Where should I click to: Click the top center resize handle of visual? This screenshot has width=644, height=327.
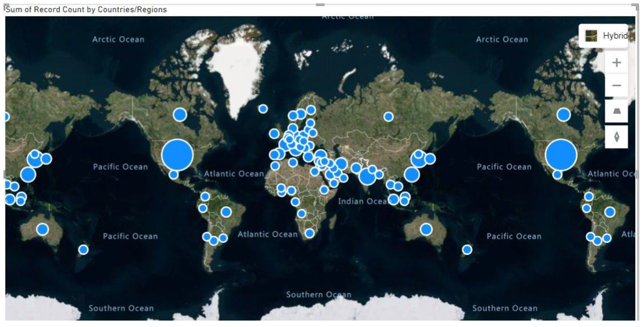pos(320,5)
